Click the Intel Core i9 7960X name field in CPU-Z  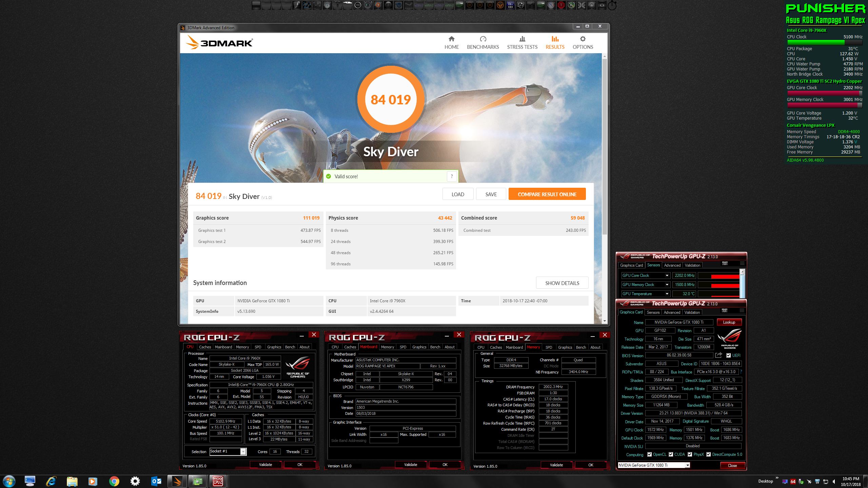point(245,358)
